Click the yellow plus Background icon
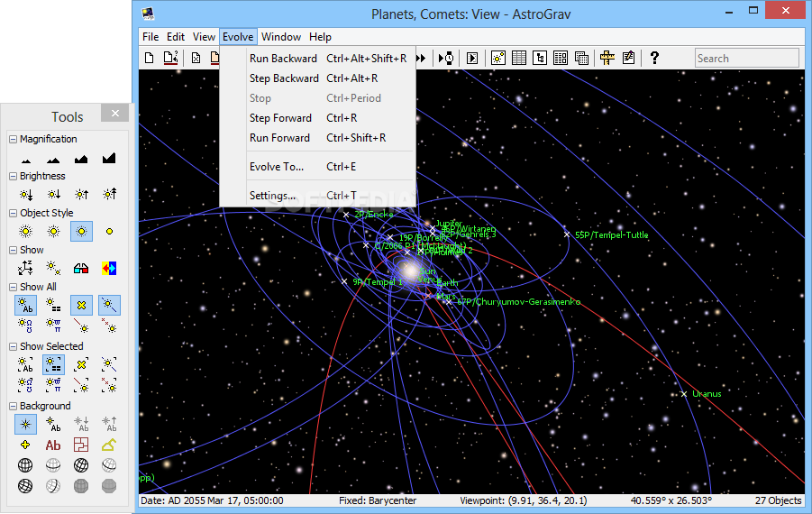This screenshot has width=812, height=514. [x=25, y=445]
